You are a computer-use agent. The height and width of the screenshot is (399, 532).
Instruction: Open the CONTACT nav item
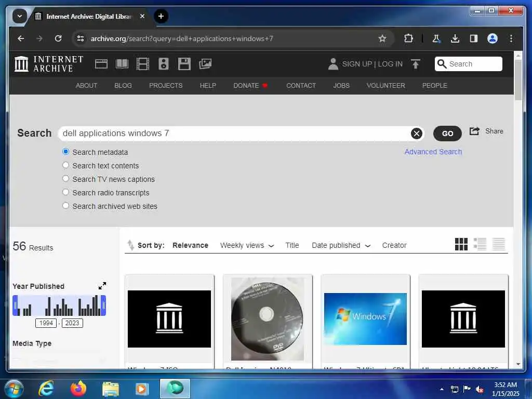pyautogui.click(x=301, y=86)
